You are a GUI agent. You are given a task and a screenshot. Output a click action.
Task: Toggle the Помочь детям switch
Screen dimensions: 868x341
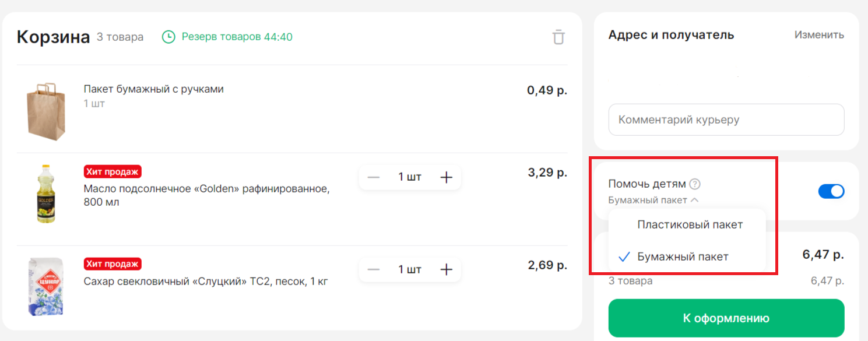click(831, 191)
